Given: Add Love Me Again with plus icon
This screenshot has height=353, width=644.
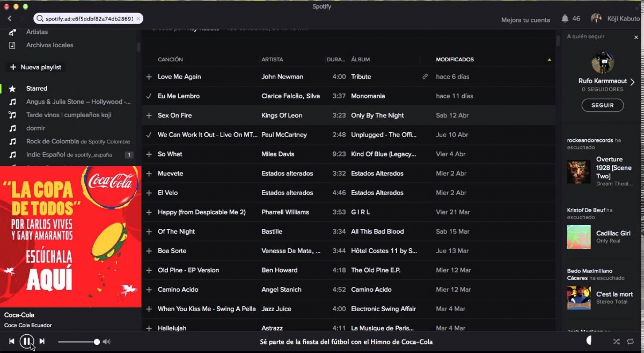Looking at the screenshot, I should [x=149, y=77].
